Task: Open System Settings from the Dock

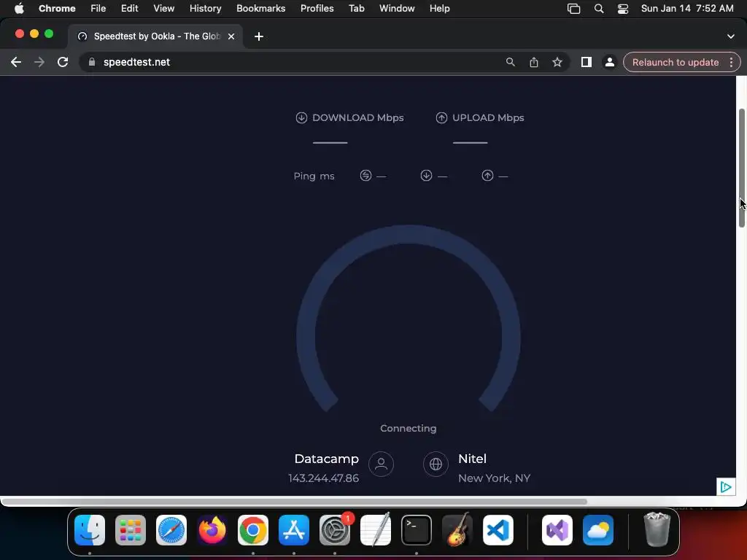Action: (x=335, y=530)
